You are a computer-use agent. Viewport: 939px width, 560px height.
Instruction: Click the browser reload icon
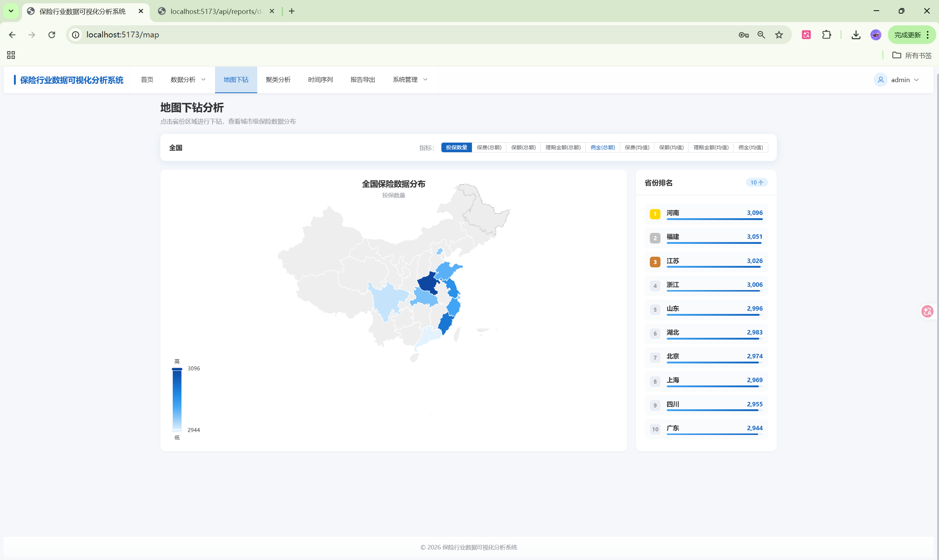click(52, 35)
